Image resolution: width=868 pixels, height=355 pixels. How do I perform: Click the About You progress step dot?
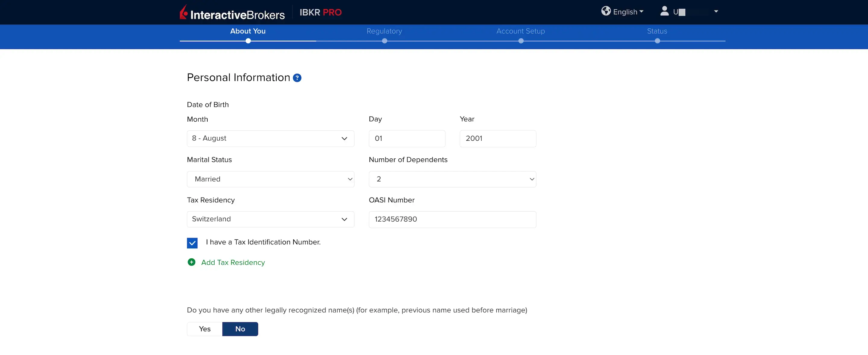click(248, 41)
